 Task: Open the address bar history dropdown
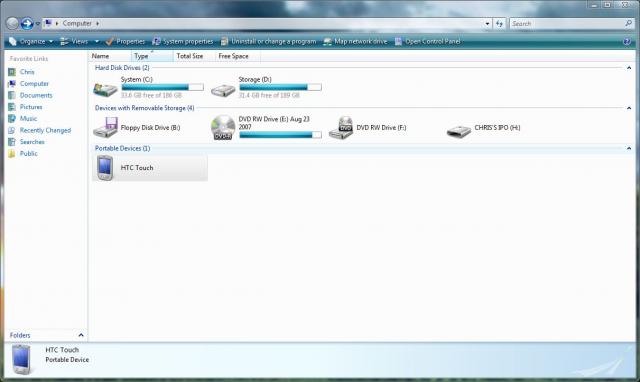tap(487, 24)
